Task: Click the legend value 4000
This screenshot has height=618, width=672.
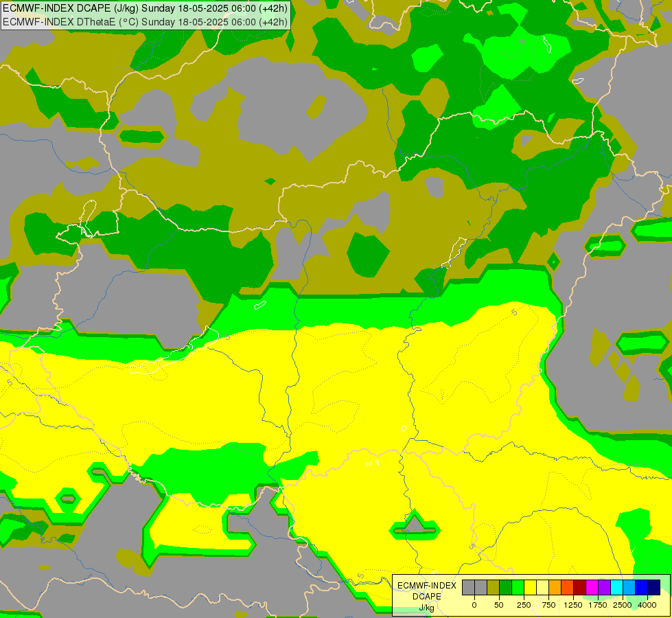Action: pos(647,605)
